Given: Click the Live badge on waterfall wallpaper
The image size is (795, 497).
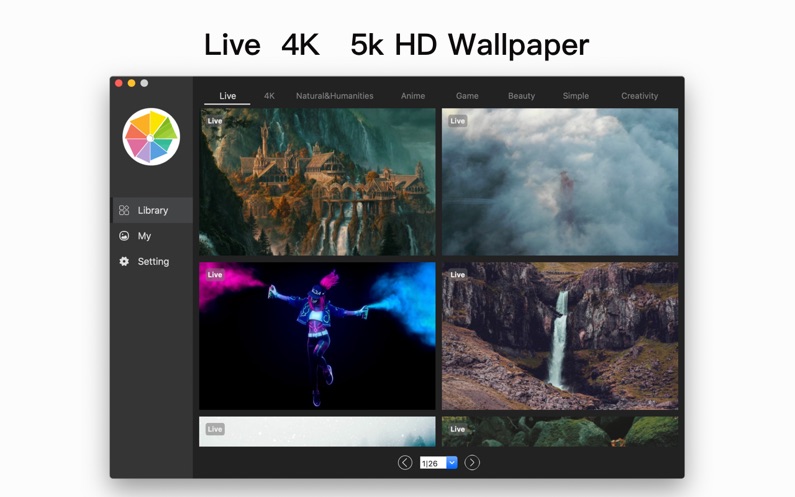Looking at the screenshot, I should pos(457,275).
